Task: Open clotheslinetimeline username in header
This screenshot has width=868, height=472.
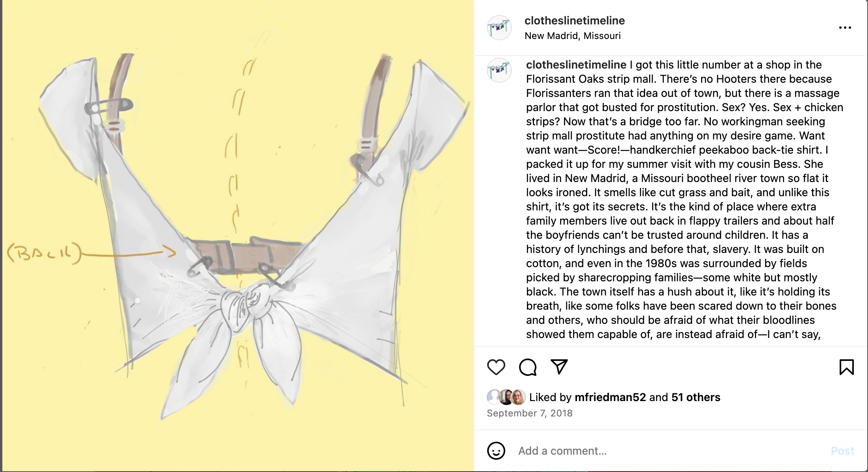Action: tap(575, 20)
